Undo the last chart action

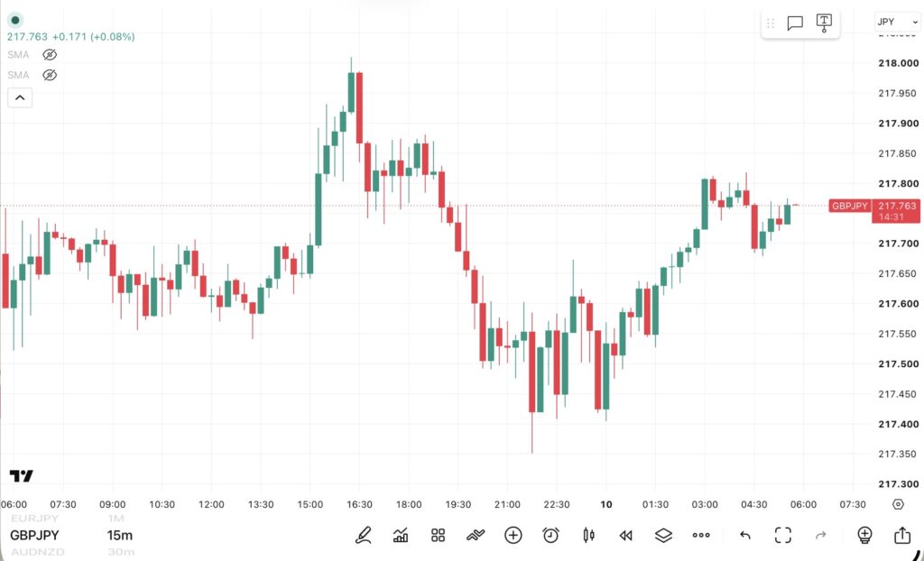(745, 535)
